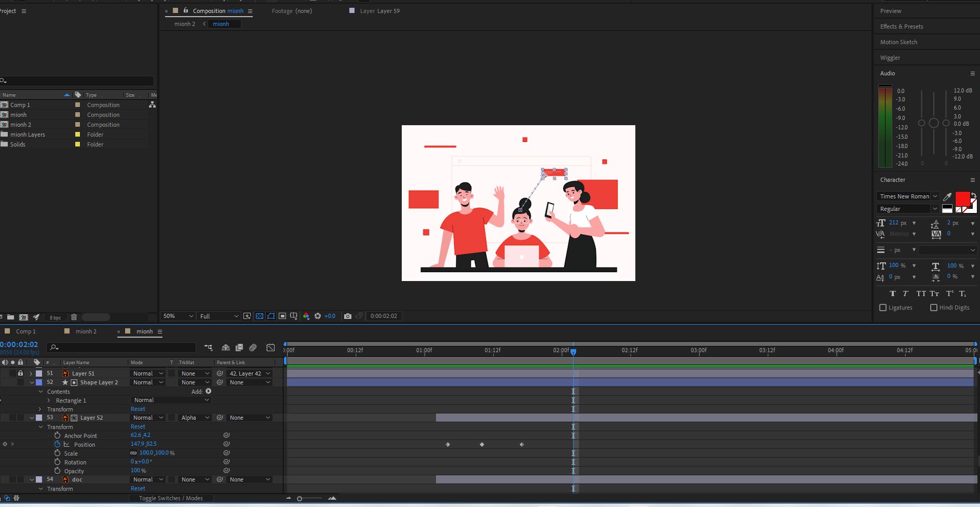Delete selected project item with trash icon
The width and height of the screenshot is (980, 507).
tap(74, 317)
